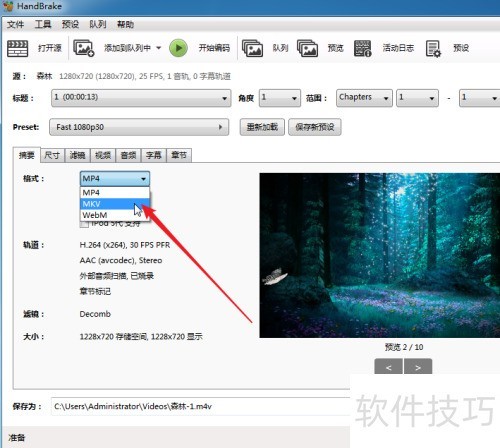The height and width of the screenshot is (448, 500).
Task: Open the Fast 1080p30 preset selector
Action: [x=139, y=127]
